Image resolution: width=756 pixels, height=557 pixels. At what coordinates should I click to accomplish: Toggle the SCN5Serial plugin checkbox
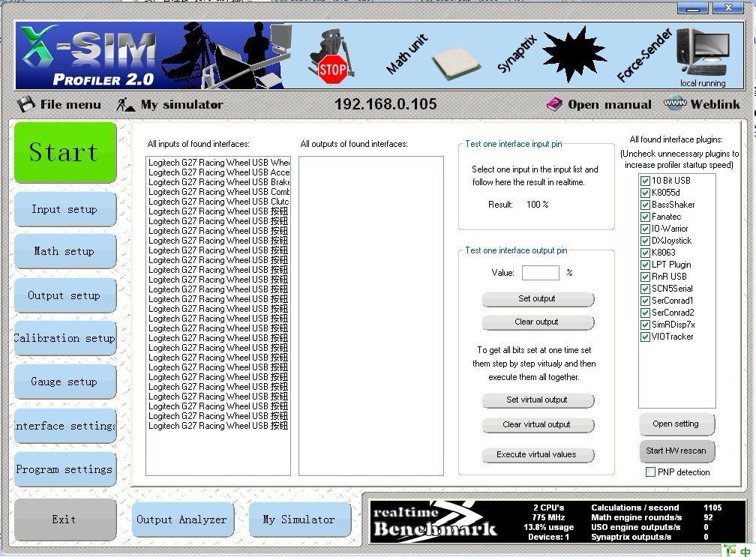(x=645, y=289)
